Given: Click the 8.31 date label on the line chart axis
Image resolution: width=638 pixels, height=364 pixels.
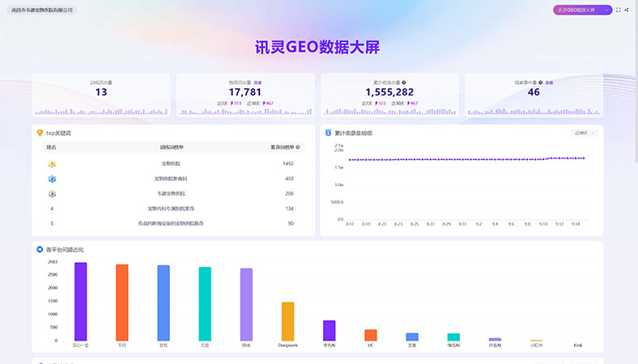Looking at the screenshot, I should [462, 224].
